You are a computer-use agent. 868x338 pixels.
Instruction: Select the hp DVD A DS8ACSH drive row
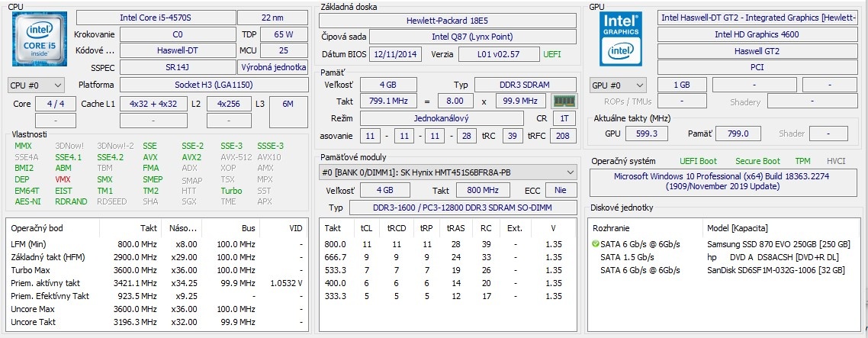(x=723, y=257)
